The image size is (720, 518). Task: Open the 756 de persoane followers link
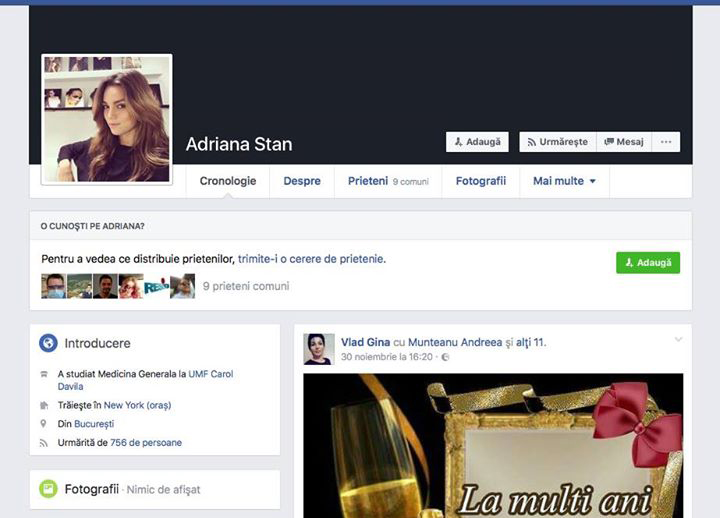point(146,442)
